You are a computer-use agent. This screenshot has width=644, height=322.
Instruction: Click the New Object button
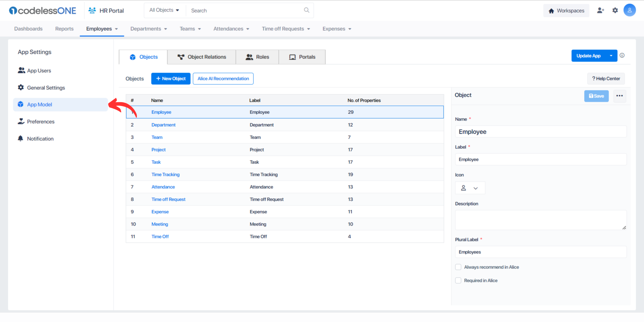171,78
